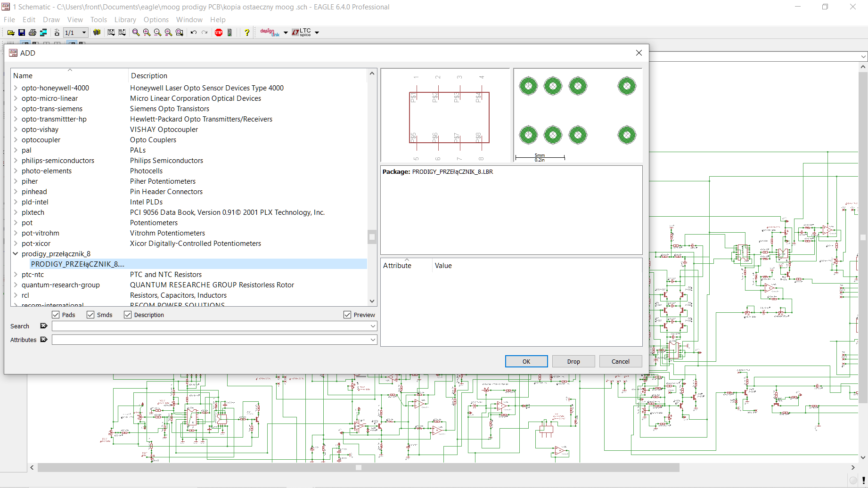868x488 pixels.
Task: Click the Zoom select icon
Action: [180, 33]
